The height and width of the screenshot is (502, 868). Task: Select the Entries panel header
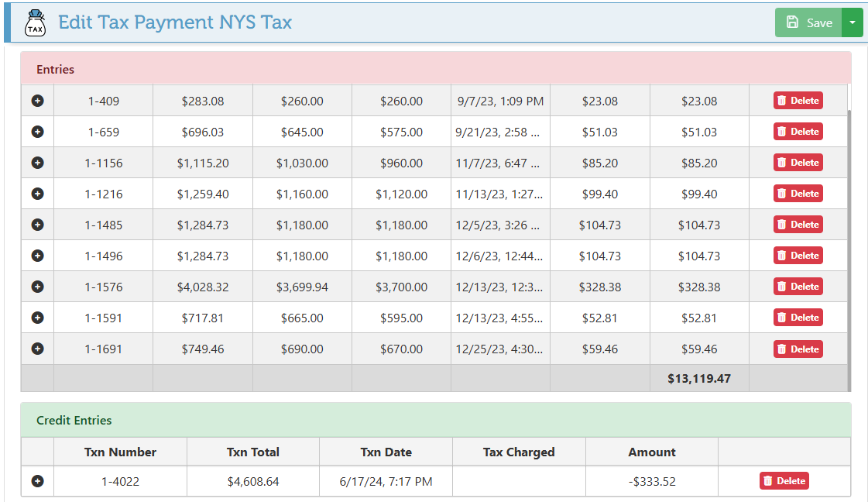pos(435,69)
